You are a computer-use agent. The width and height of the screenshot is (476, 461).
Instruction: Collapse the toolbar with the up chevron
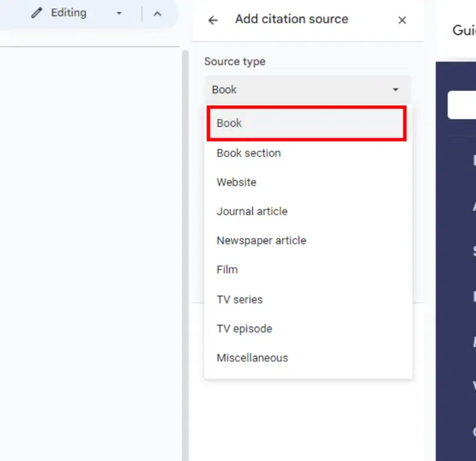pos(157,14)
